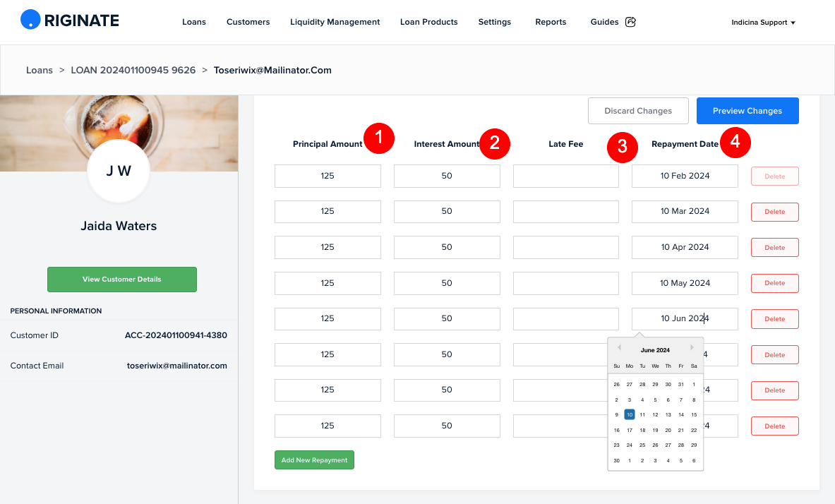The height and width of the screenshot is (504, 835).
Task: Click the Loans breadcrumb link
Action: coord(40,70)
